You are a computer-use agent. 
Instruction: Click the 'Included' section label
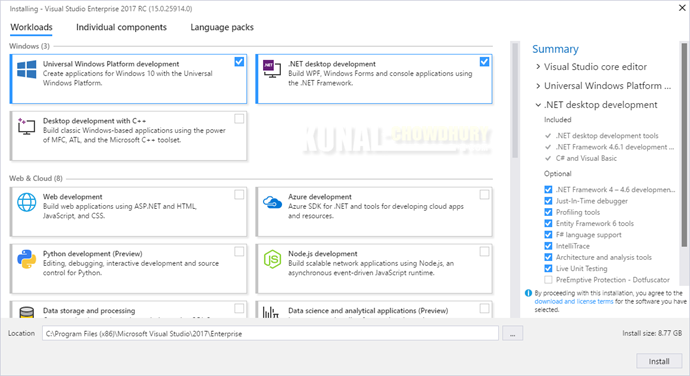558,120
